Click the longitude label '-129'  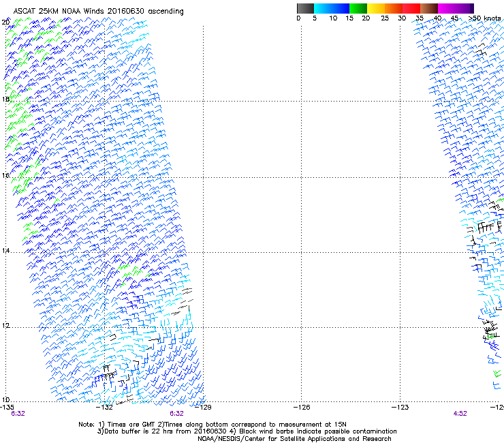coord(203,407)
